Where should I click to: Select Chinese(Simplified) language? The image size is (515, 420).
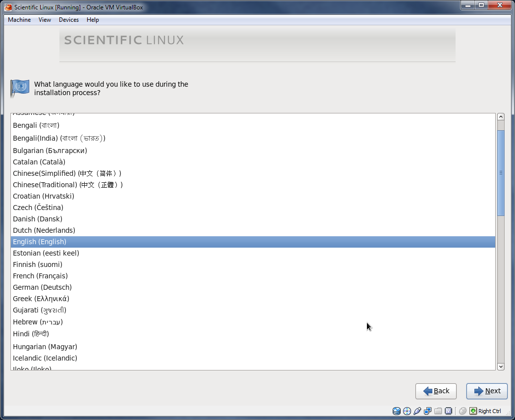(253, 173)
